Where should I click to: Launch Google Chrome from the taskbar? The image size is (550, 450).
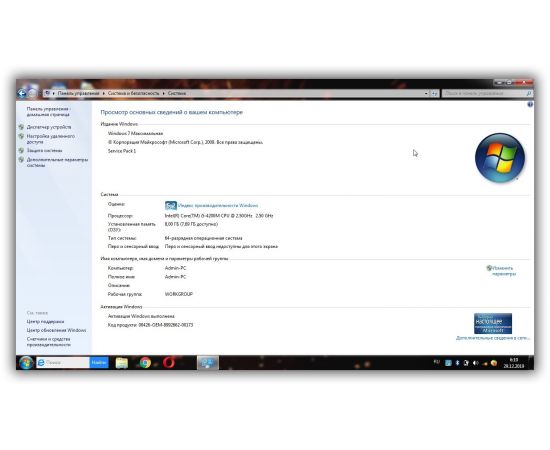pos(145,363)
